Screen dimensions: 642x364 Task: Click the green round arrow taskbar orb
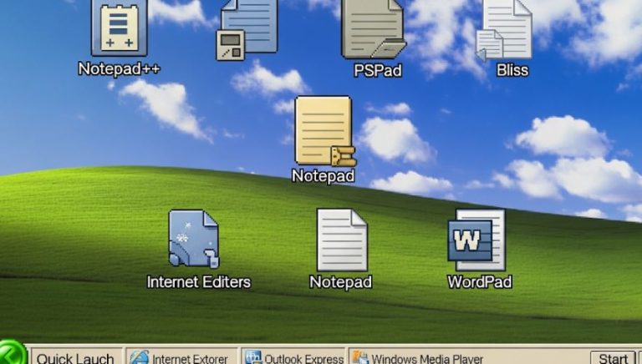coord(13,353)
